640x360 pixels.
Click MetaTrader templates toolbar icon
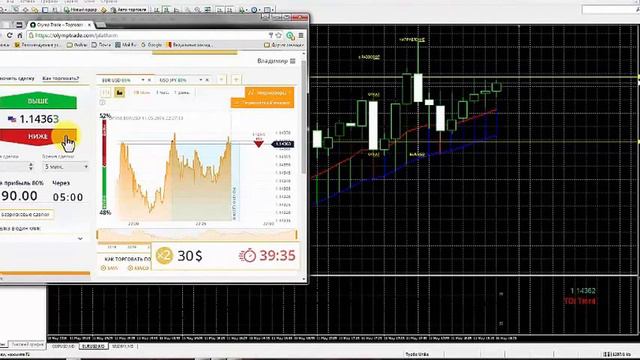[x=268, y=9]
